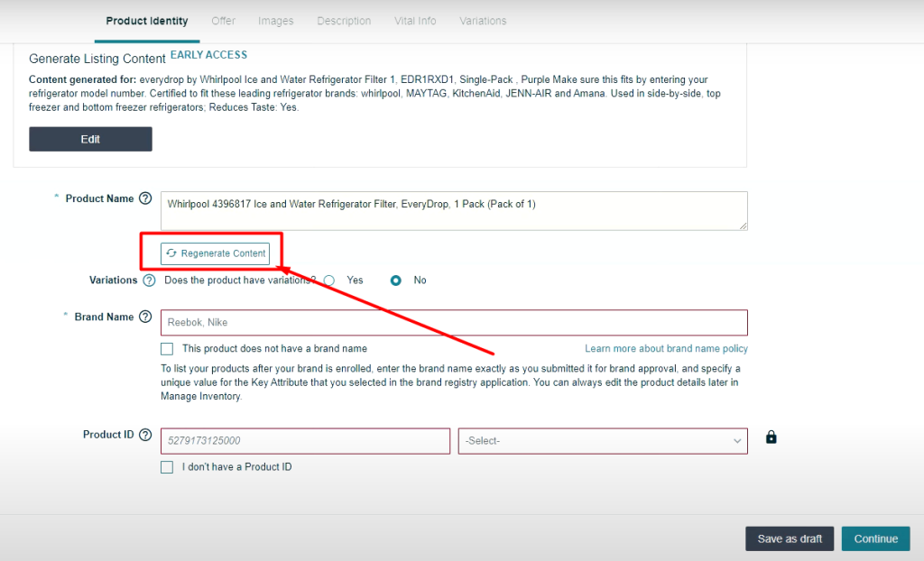Check 'I don't have a Product ID'
The height and width of the screenshot is (561, 924).
click(167, 467)
